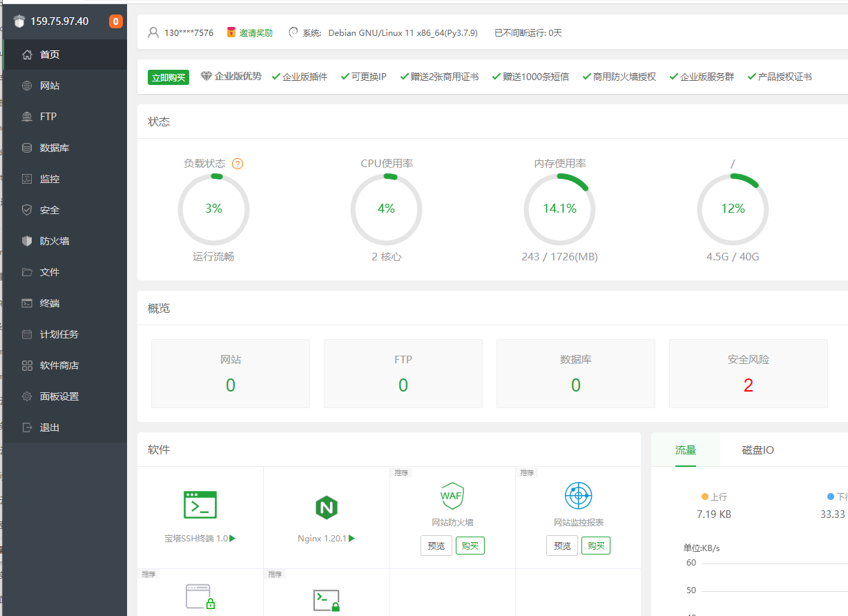Click the chart icon beside 监控

click(27, 179)
